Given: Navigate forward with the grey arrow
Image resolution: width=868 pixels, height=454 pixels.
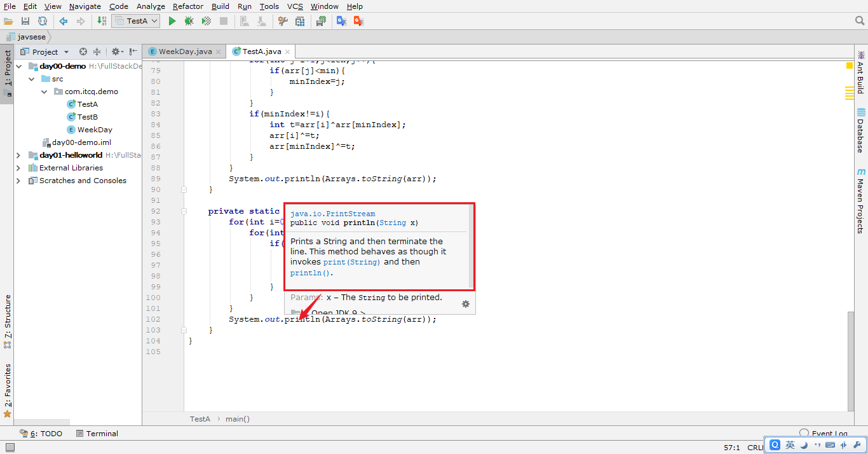Looking at the screenshot, I should 81,21.
